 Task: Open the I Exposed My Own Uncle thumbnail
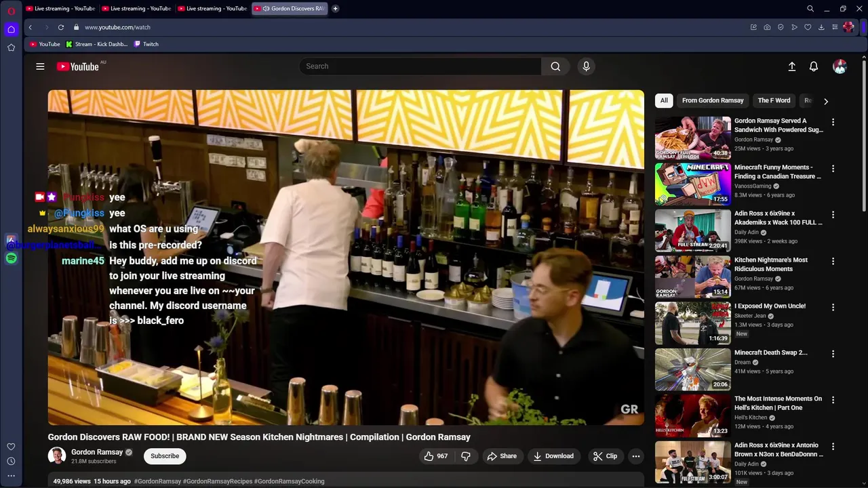click(x=692, y=323)
